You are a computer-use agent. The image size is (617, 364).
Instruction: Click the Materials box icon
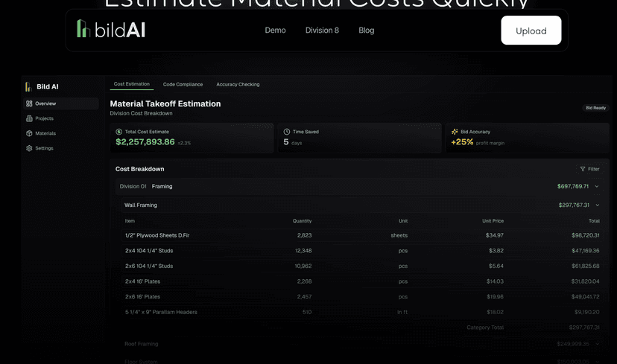pos(29,133)
